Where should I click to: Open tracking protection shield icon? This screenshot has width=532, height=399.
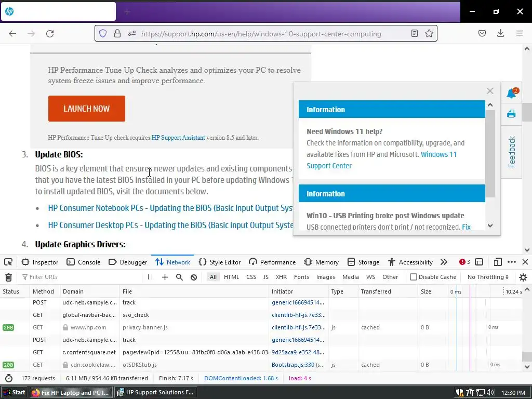coord(103,33)
